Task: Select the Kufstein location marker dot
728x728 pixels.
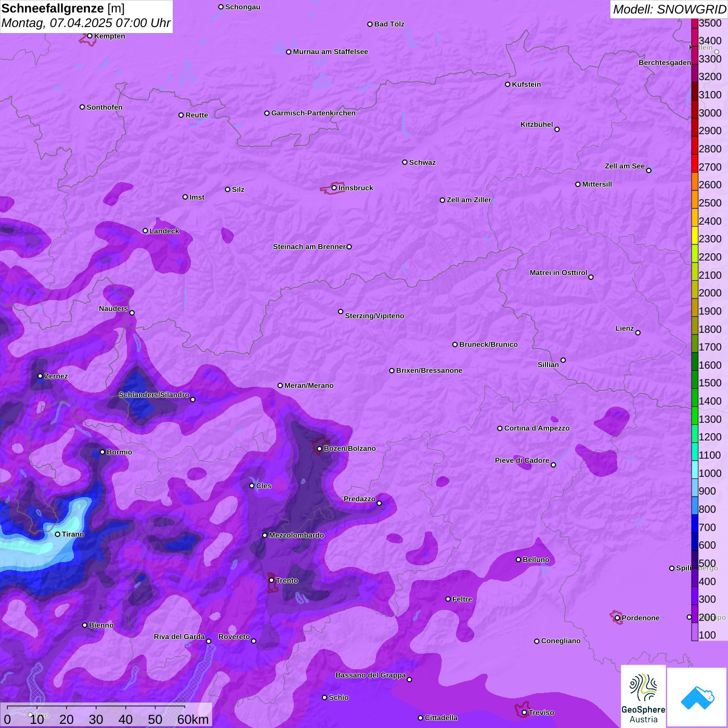Action: (508, 84)
